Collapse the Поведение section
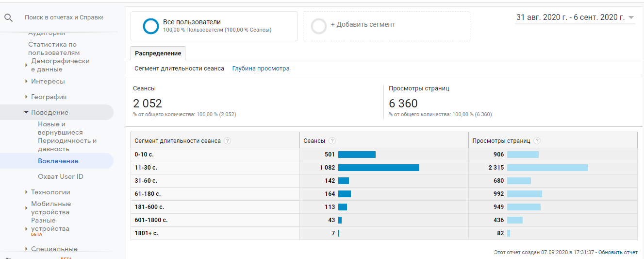 [x=26, y=112]
